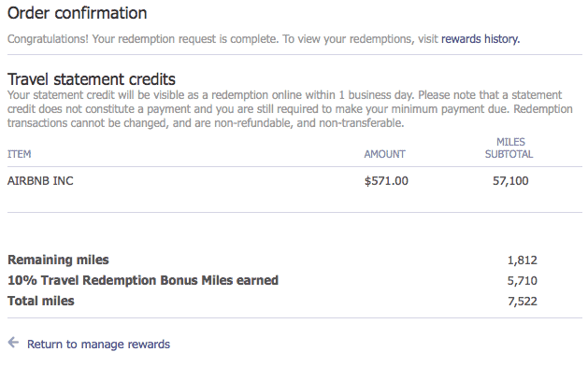Click the Congratulations redemption complete message
This screenshot has height=366, width=588.
point(142,39)
